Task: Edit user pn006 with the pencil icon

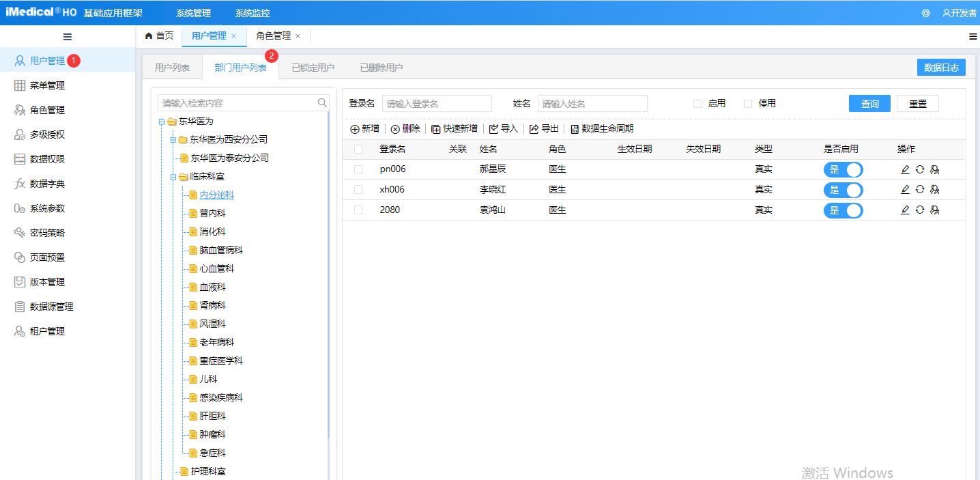Action: [x=905, y=169]
